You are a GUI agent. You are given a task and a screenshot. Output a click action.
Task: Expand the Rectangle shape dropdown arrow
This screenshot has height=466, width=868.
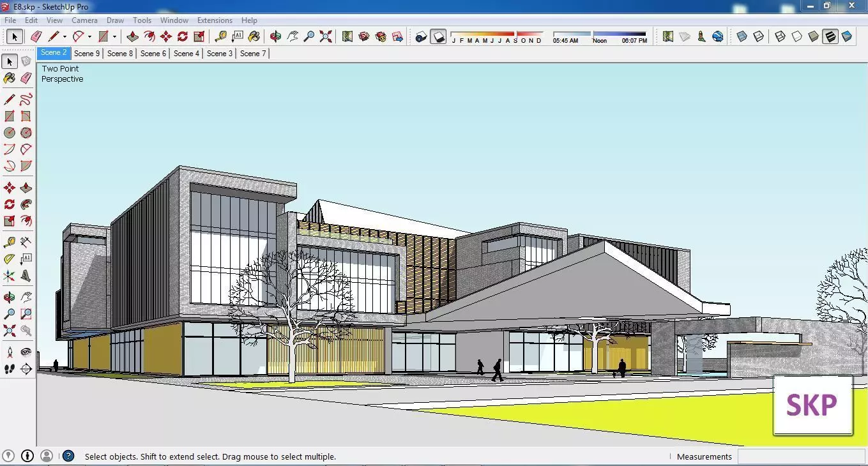114,37
